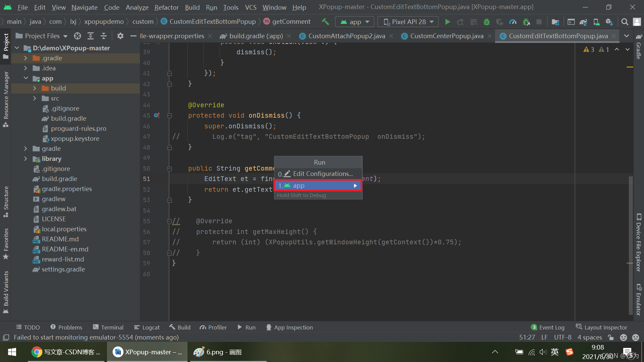Click the user account avatar icon
Image resolution: width=644 pixels, height=362 pixels.
pos(637,22)
